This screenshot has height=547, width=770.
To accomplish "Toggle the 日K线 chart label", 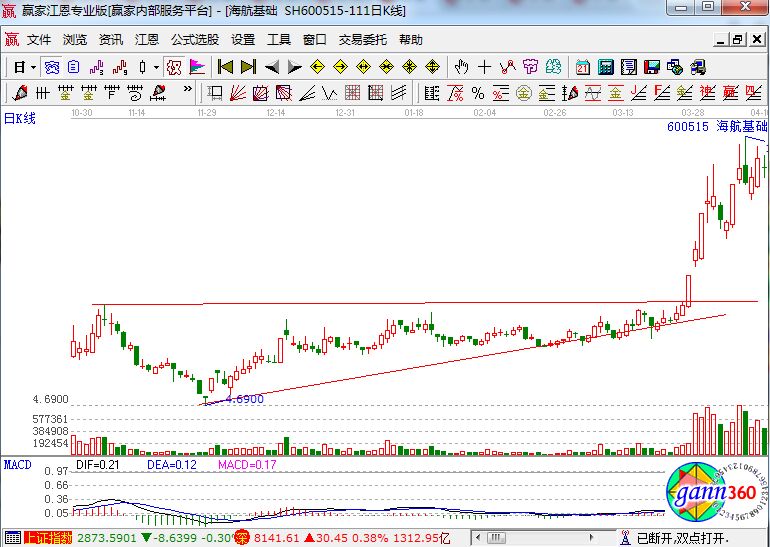I will (x=19, y=118).
